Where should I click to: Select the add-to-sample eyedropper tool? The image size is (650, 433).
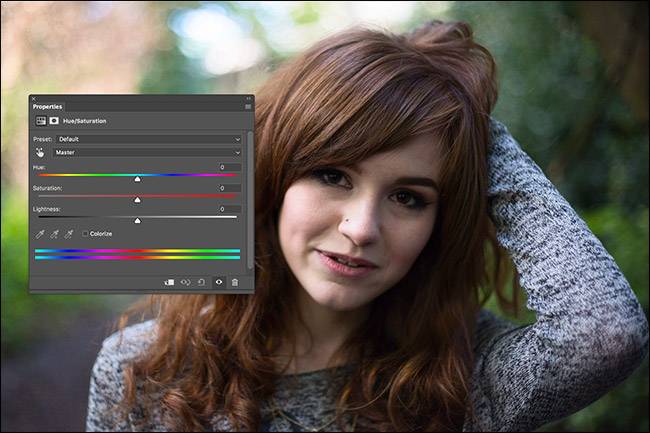[x=54, y=234]
